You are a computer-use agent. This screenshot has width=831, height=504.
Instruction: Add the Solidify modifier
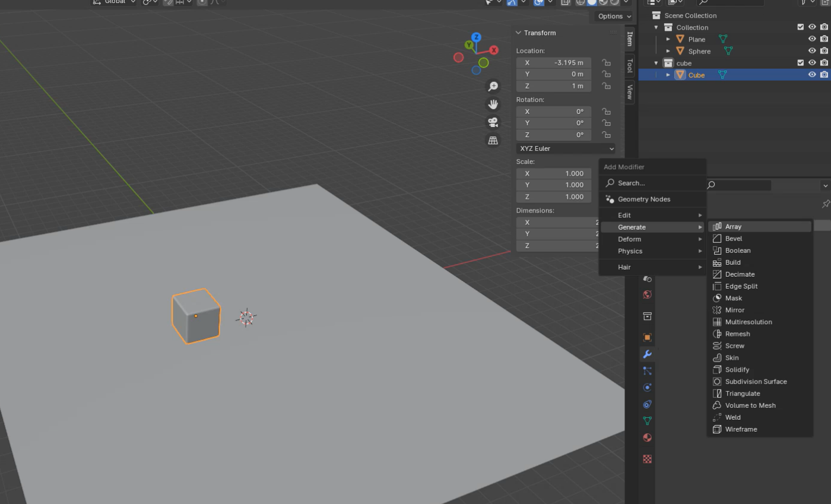760,369
